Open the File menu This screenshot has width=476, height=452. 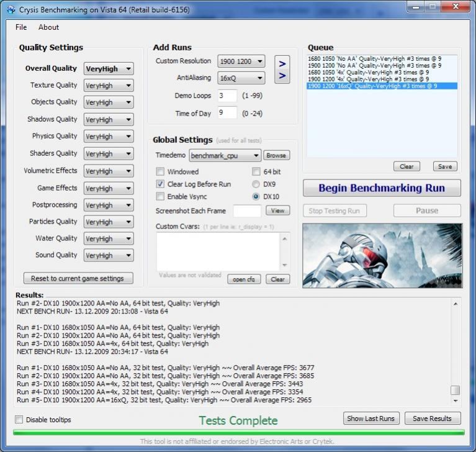pos(21,27)
